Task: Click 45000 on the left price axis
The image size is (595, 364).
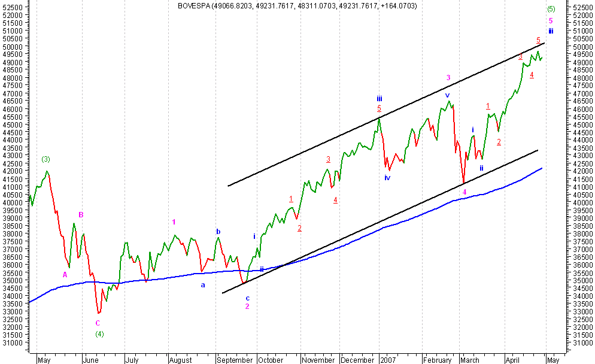Action: click(13, 125)
